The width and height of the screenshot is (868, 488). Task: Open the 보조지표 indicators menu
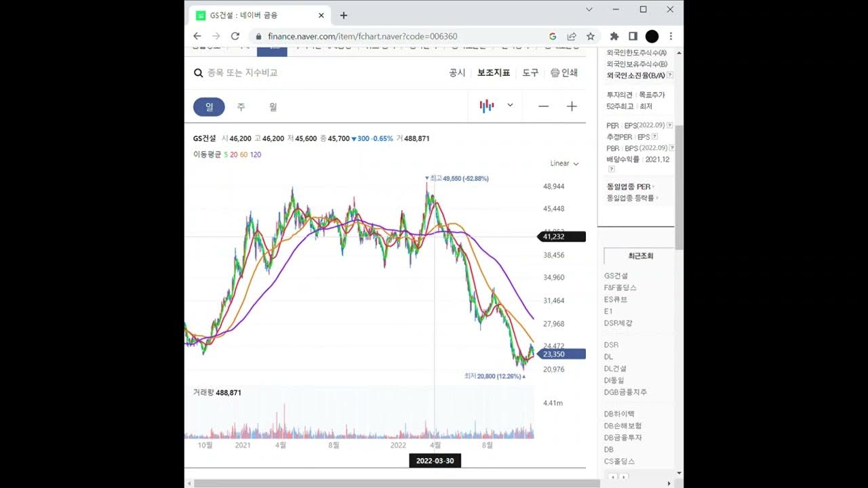(x=493, y=73)
